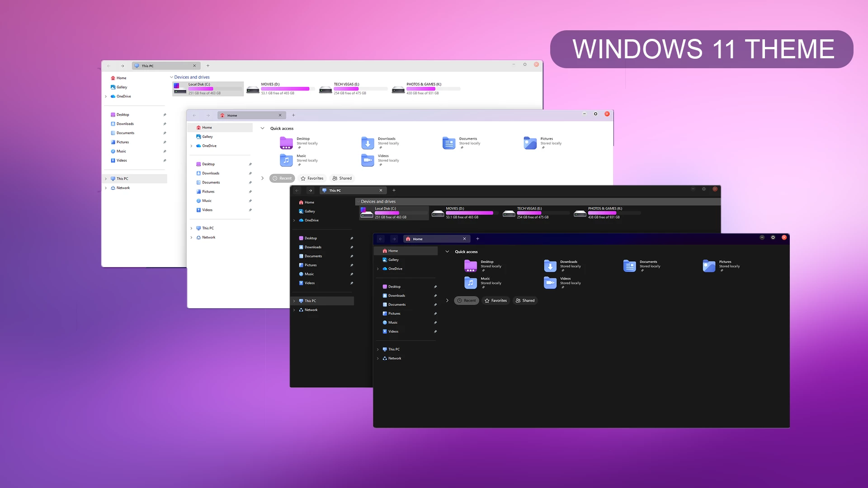Open Music folder in front dark window Quick access
This screenshot has height=488, width=868.
coord(483,282)
